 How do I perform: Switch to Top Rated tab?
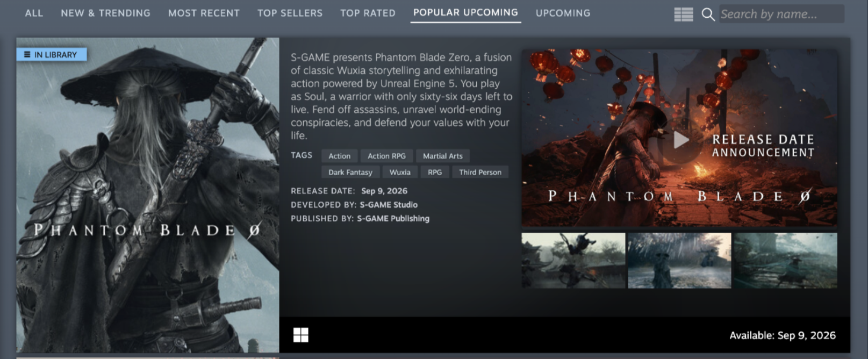click(x=368, y=13)
